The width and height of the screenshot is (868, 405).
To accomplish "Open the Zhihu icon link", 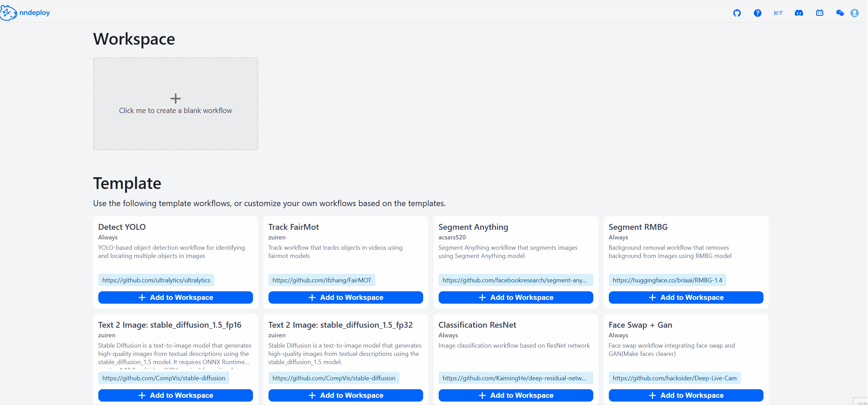I will click(778, 13).
